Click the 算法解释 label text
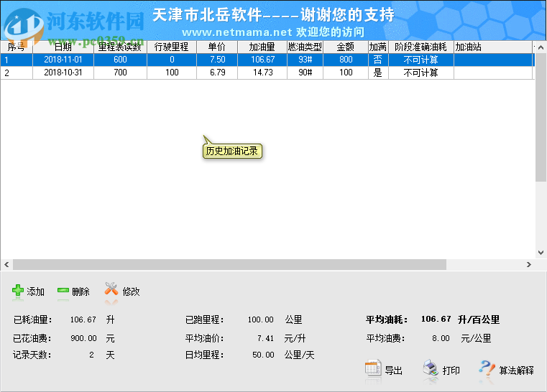Screen dimensions: 547x392 click(x=516, y=370)
